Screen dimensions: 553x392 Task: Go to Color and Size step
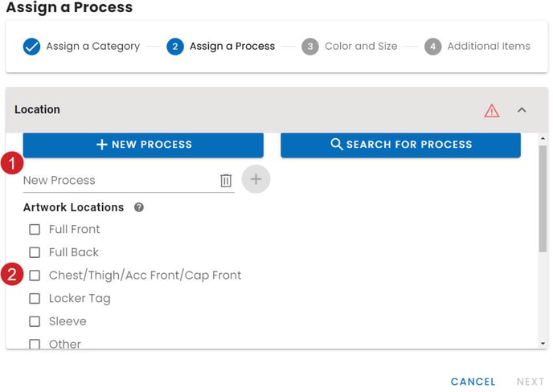pyautogui.click(x=360, y=46)
